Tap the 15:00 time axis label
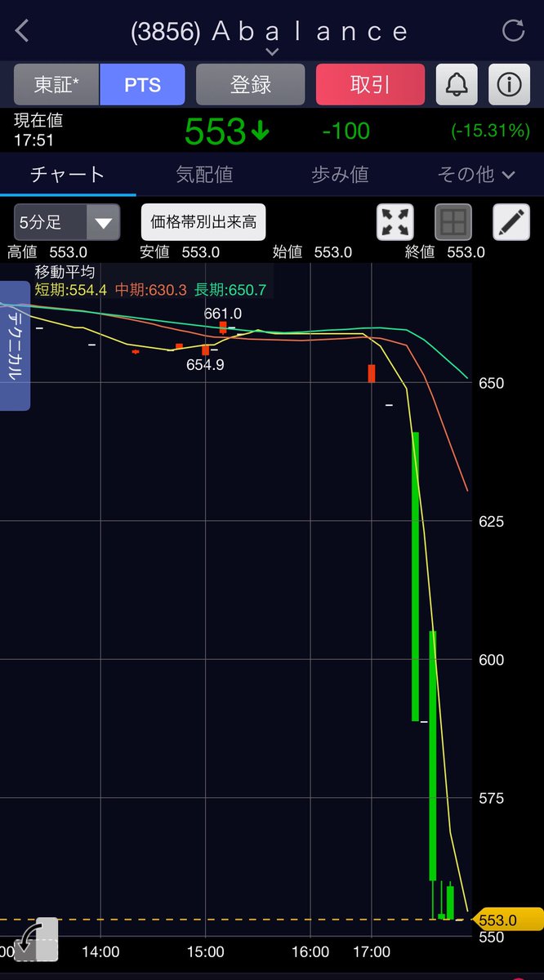544x980 pixels. tap(205, 952)
